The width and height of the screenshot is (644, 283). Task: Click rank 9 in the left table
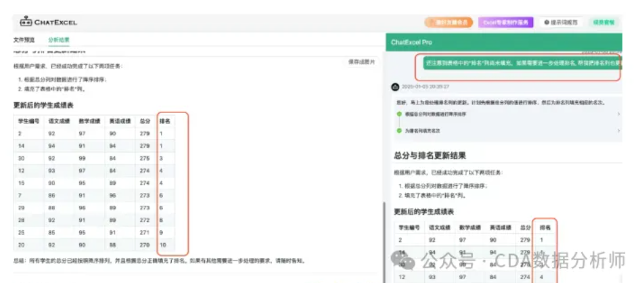point(162,232)
